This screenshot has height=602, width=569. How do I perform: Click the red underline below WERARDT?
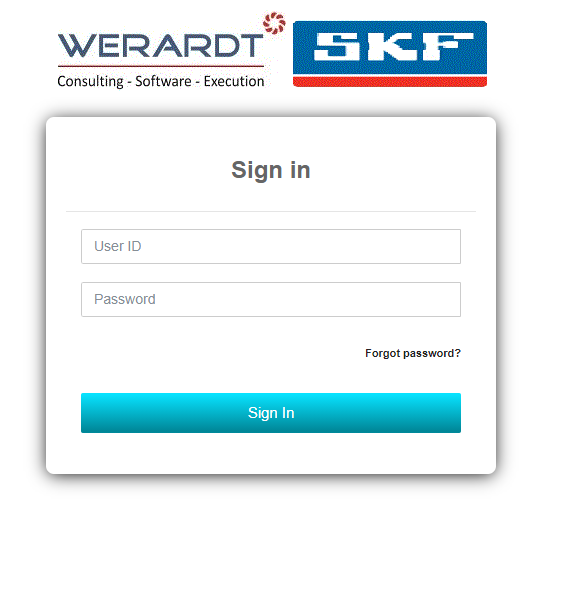(x=161, y=66)
